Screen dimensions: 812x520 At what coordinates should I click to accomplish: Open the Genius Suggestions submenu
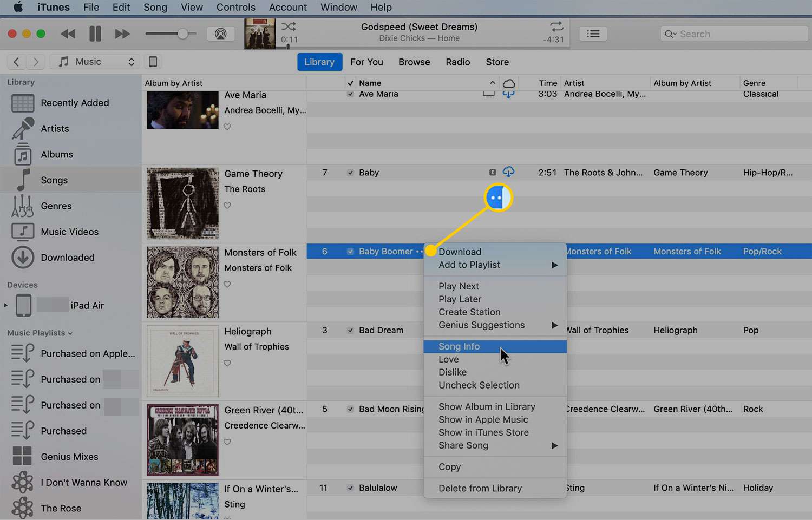[495, 325]
